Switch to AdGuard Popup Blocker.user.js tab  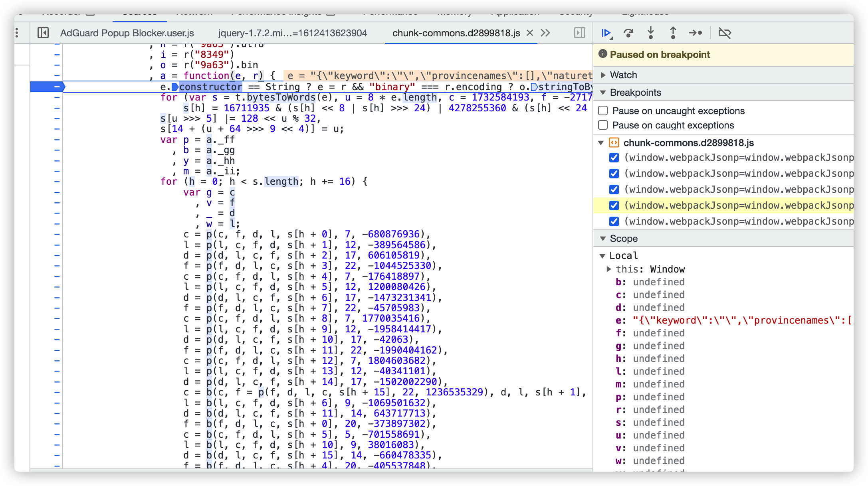click(127, 33)
